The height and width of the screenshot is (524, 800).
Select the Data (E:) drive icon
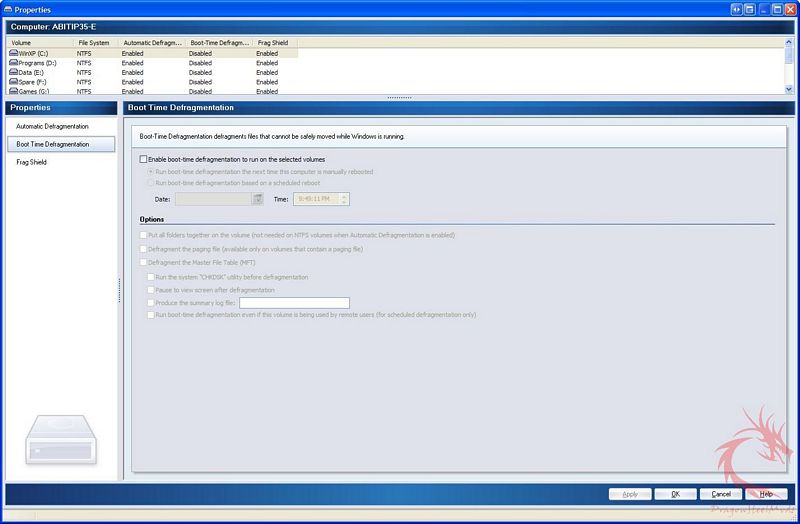[13, 73]
